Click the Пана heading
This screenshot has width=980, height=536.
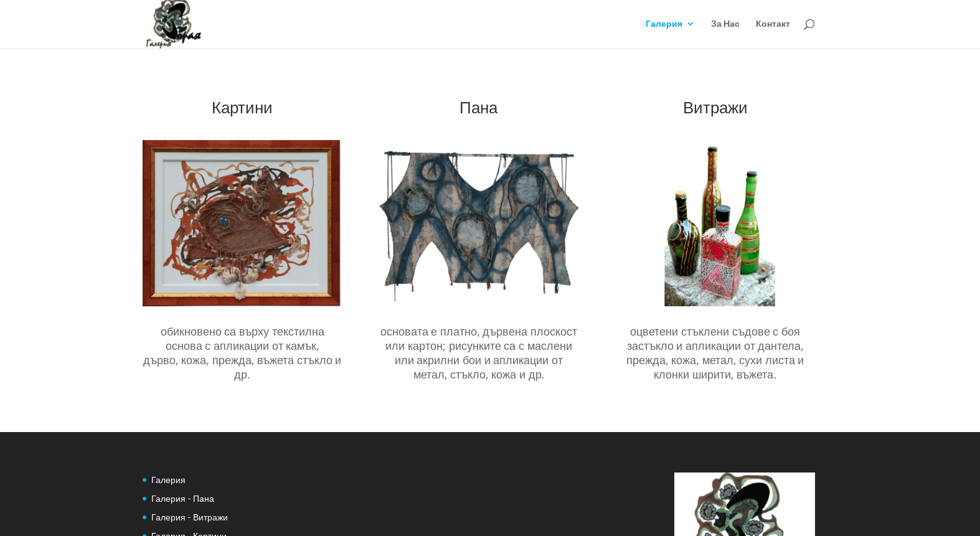[x=478, y=108]
